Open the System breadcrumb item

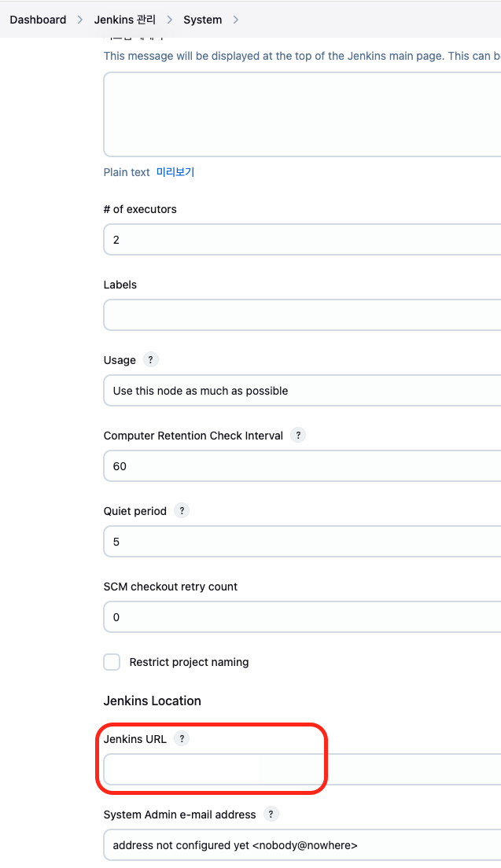[203, 20]
